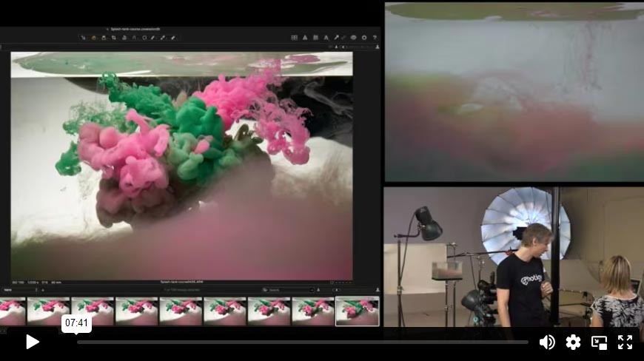Mute the video volume
Screen dimensions: 644x361
point(547,342)
